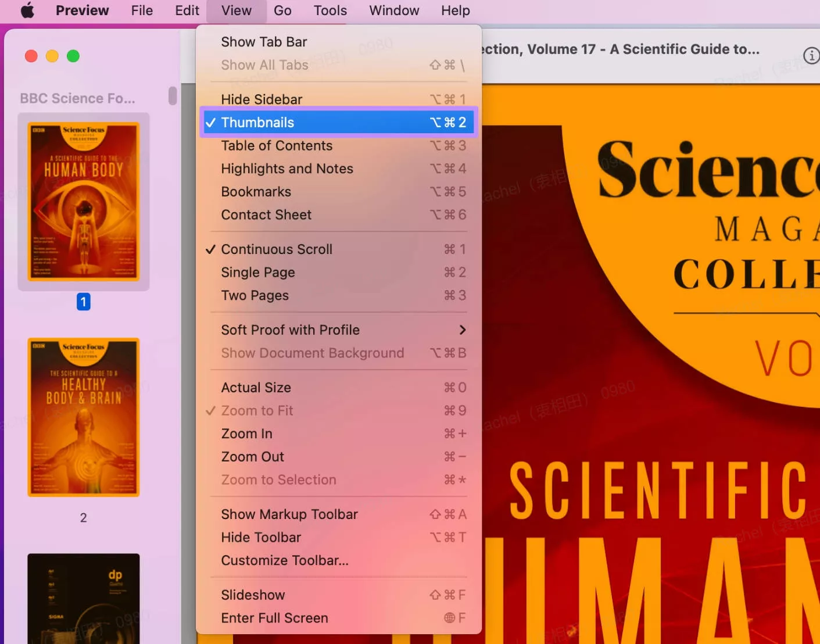Open the Help menu
Screen dimensions: 820x644
[x=455, y=10]
